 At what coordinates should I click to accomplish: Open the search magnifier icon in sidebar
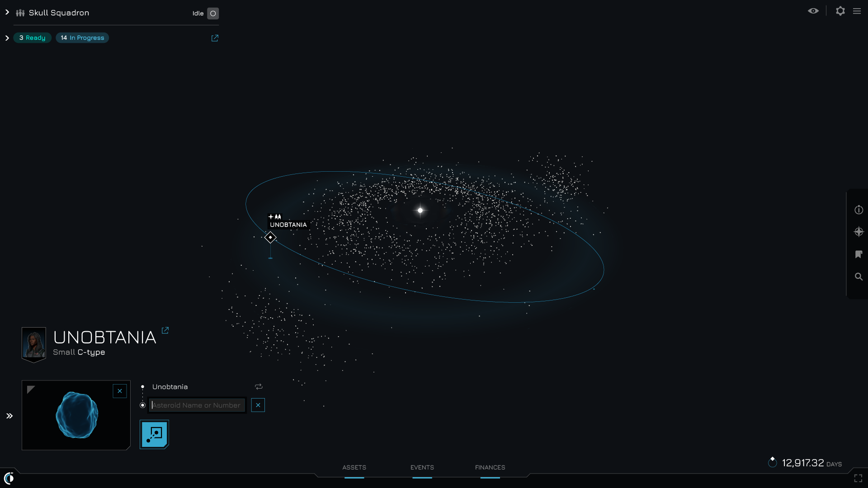pyautogui.click(x=859, y=277)
